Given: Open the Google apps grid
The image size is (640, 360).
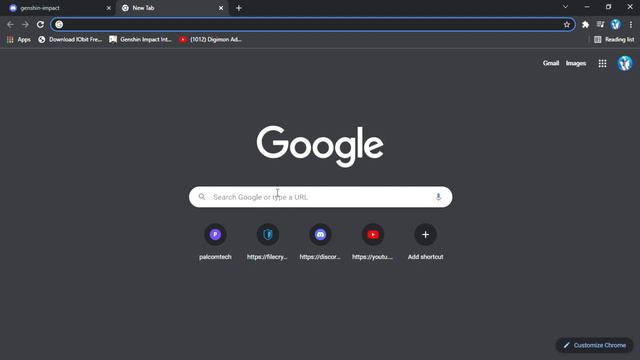Looking at the screenshot, I should 602,63.
